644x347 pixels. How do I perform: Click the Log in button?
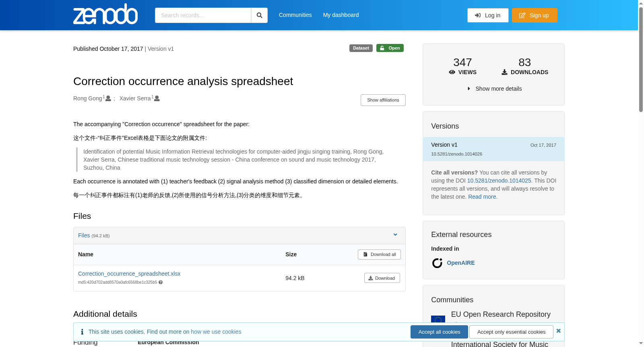point(488,15)
